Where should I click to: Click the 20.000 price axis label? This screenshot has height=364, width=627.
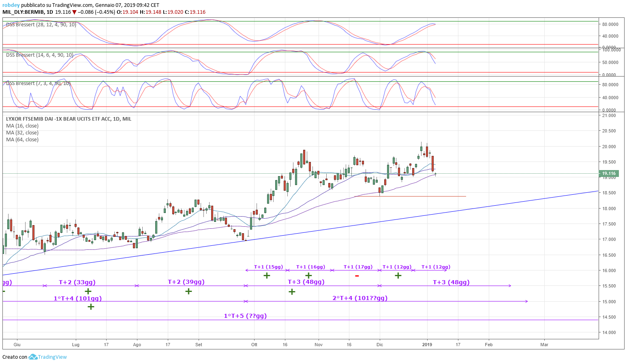coord(609,147)
